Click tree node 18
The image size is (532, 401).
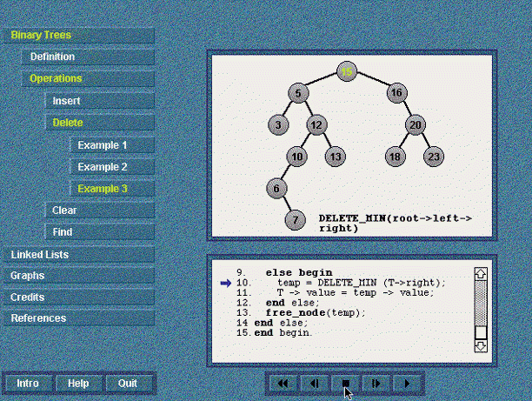(x=396, y=157)
